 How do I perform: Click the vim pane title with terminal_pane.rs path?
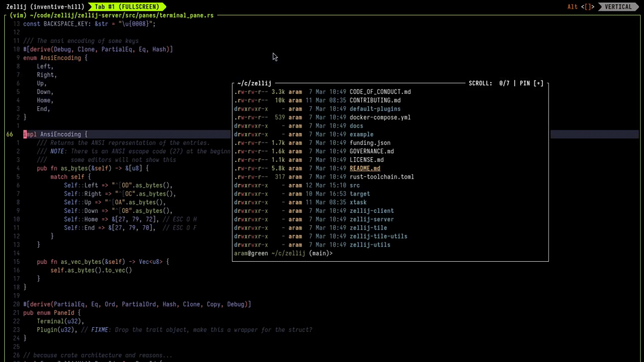point(112,16)
